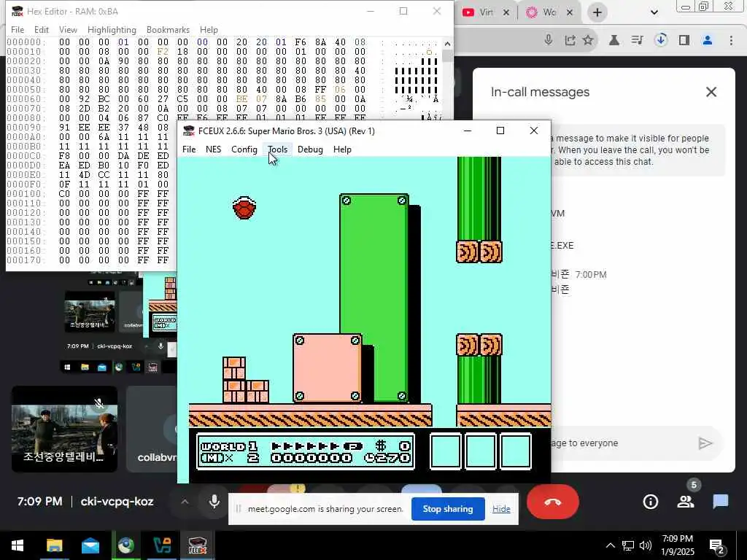The image size is (747, 560).
Task: Click the volume speaker icon in tray
Action: click(x=645, y=545)
